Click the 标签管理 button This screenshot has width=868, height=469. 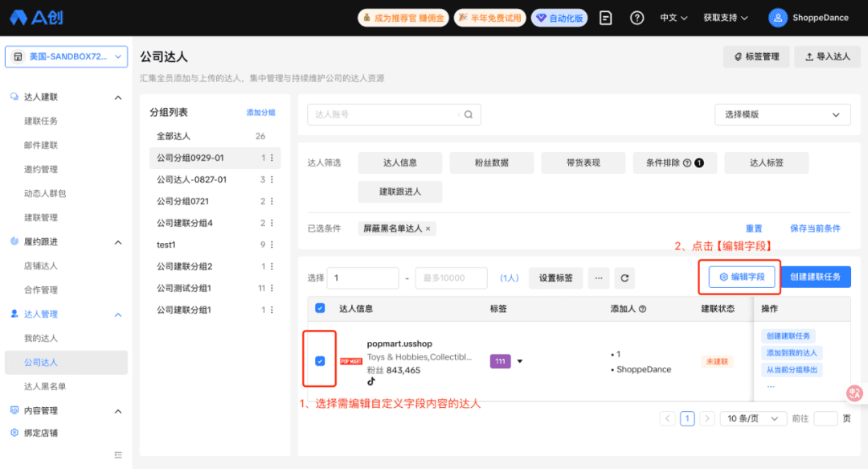point(756,56)
